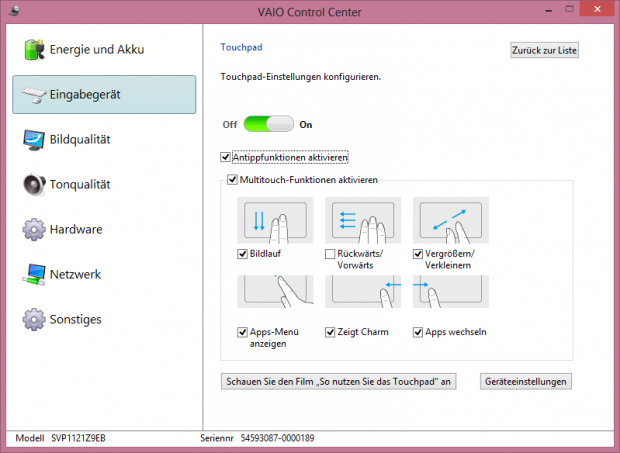This screenshot has width=620, height=453.
Task: Click the speaker icon beside Tonqualität
Action: pos(34,185)
